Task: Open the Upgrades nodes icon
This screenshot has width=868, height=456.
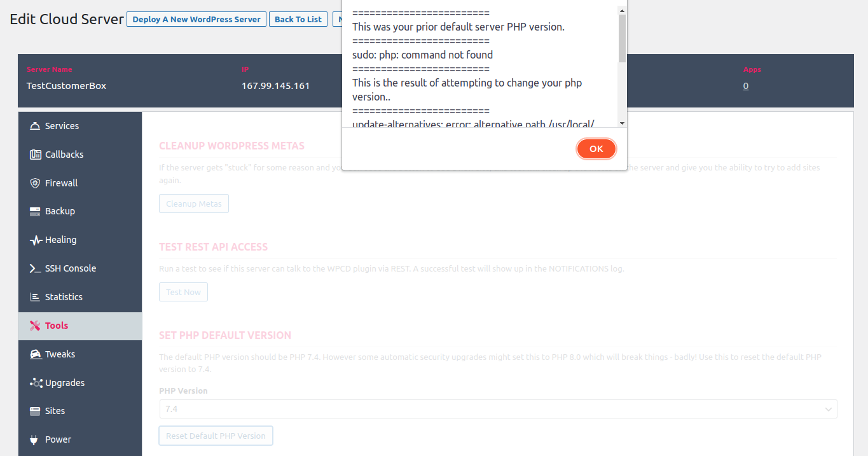Action: click(x=36, y=383)
